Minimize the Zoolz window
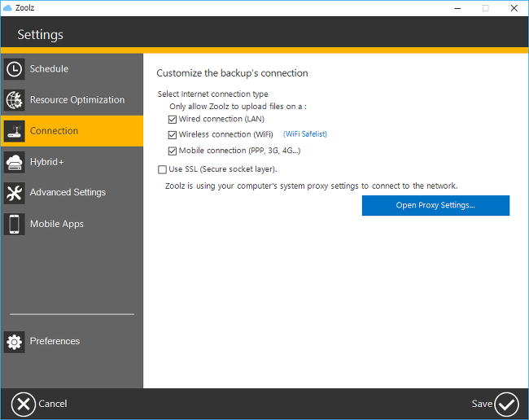The width and height of the screenshot is (529, 420). pyautogui.click(x=457, y=8)
